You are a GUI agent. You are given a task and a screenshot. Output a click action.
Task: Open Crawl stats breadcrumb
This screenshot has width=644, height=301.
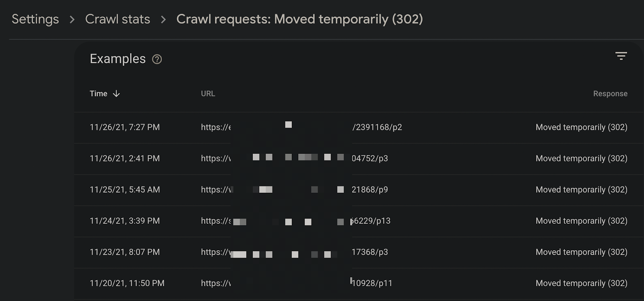(x=118, y=19)
